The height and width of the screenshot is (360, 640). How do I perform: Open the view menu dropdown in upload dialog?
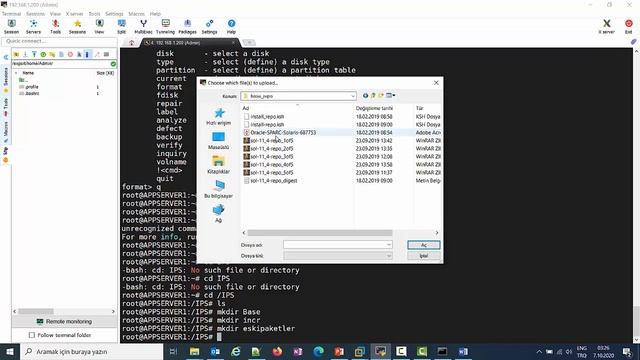[391, 96]
